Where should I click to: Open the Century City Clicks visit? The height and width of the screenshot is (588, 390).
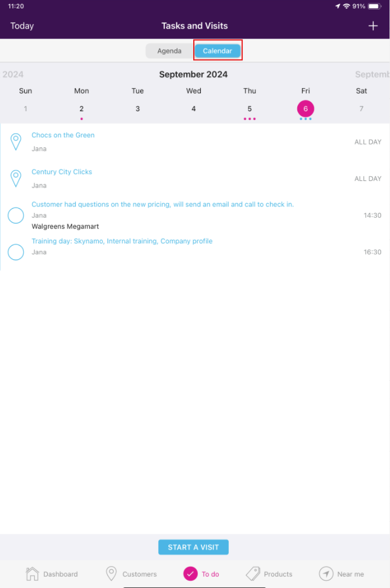point(62,172)
